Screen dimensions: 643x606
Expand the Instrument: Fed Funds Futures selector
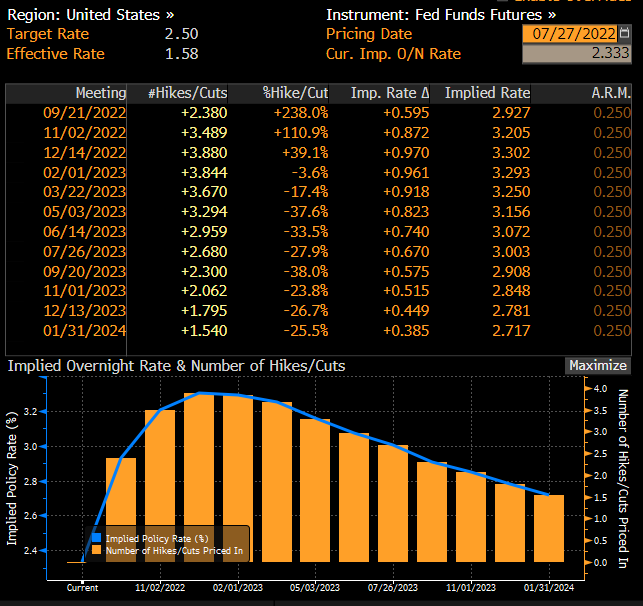tap(441, 15)
